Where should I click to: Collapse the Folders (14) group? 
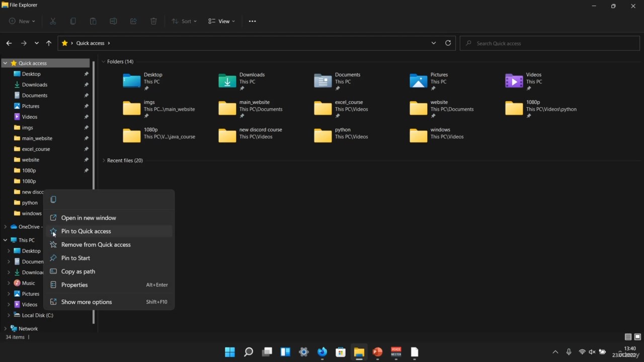tap(104, 62)
